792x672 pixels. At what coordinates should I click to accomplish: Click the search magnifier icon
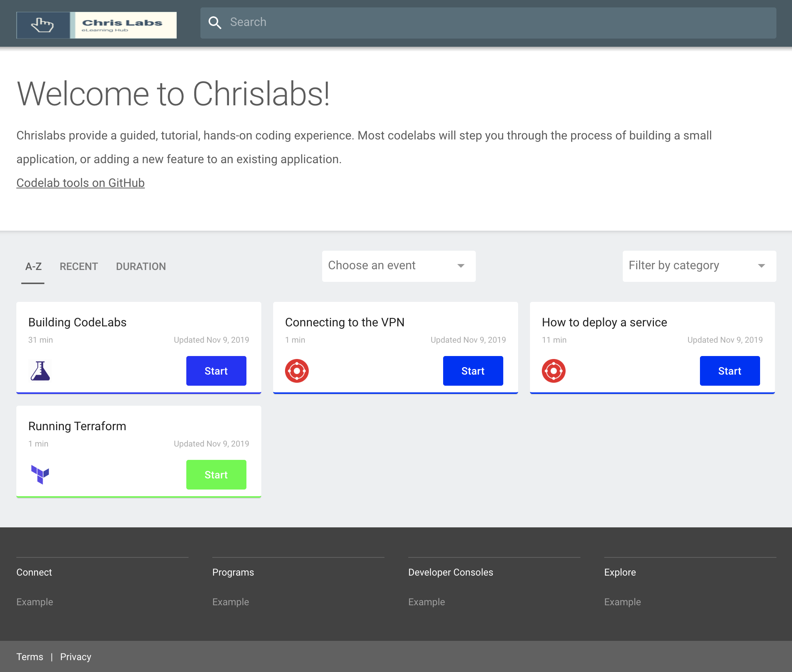[x=215, y=23]
